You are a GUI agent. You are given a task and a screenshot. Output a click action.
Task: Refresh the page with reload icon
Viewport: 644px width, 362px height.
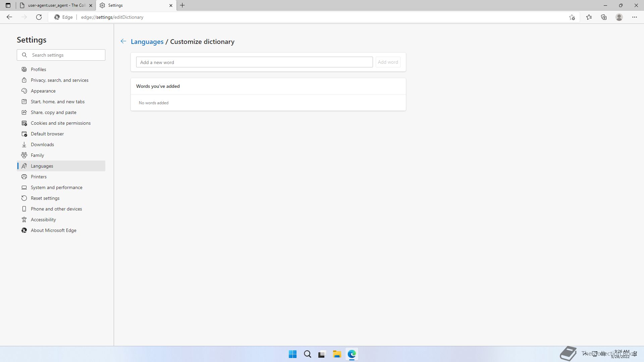click(x=39, y=17)
